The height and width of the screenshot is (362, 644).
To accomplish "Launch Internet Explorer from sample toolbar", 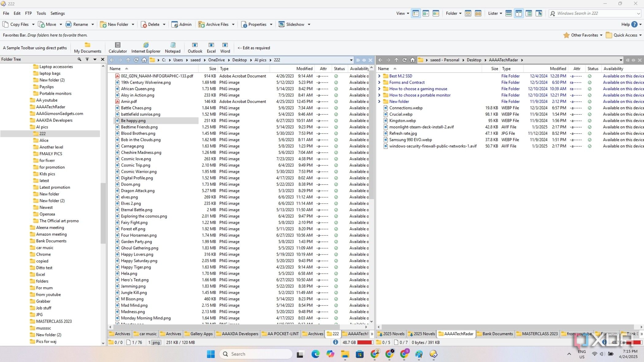I will click(x=146, y=48).
